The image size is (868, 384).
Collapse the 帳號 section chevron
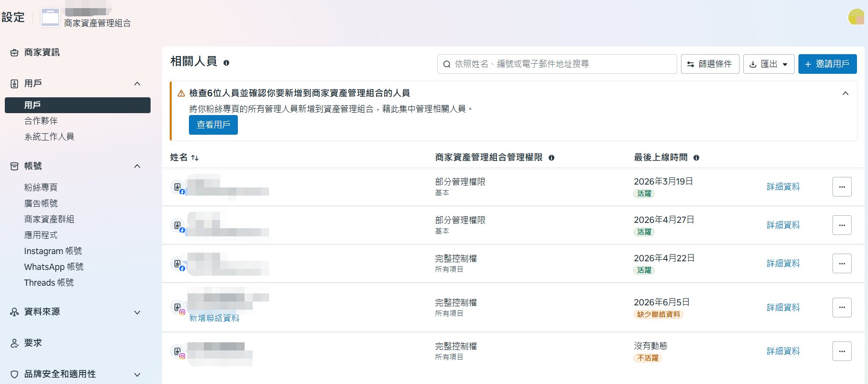click(137, 166)
